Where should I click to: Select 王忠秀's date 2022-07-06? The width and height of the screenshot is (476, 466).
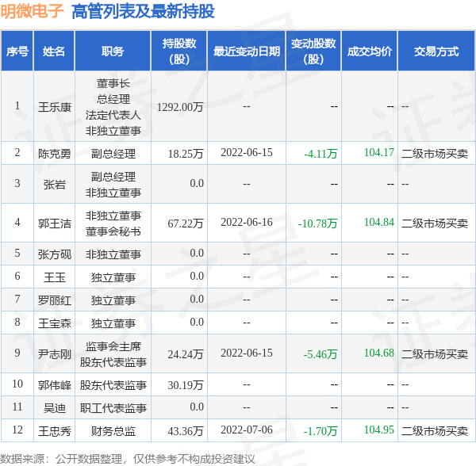coord(247,430)
